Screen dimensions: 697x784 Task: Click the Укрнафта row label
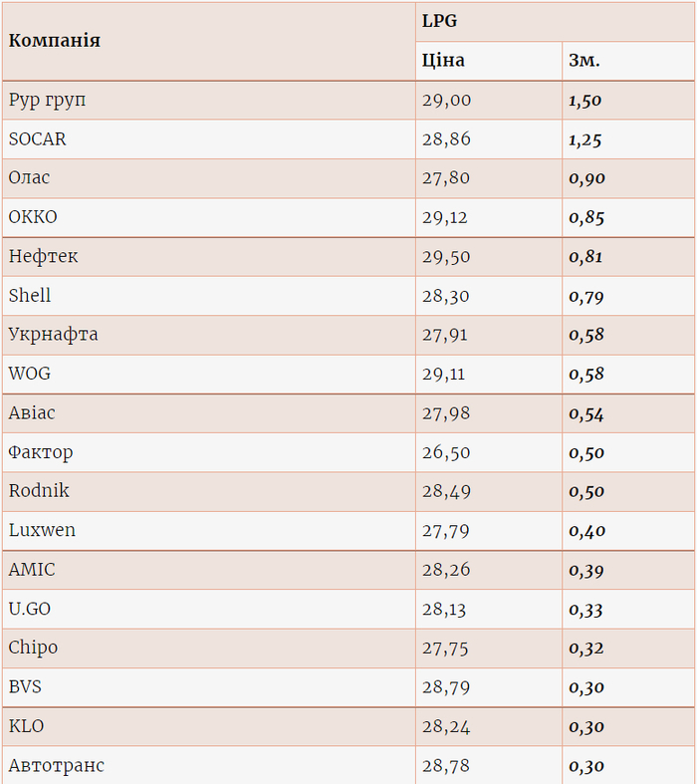(54, 335)
